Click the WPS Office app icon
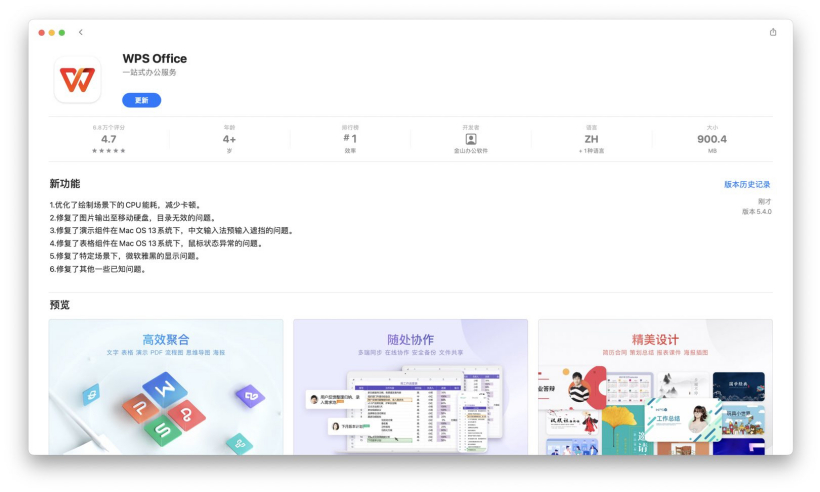Image resolution: width=820 pixels, height=492 pixels. tap(77, 78)
